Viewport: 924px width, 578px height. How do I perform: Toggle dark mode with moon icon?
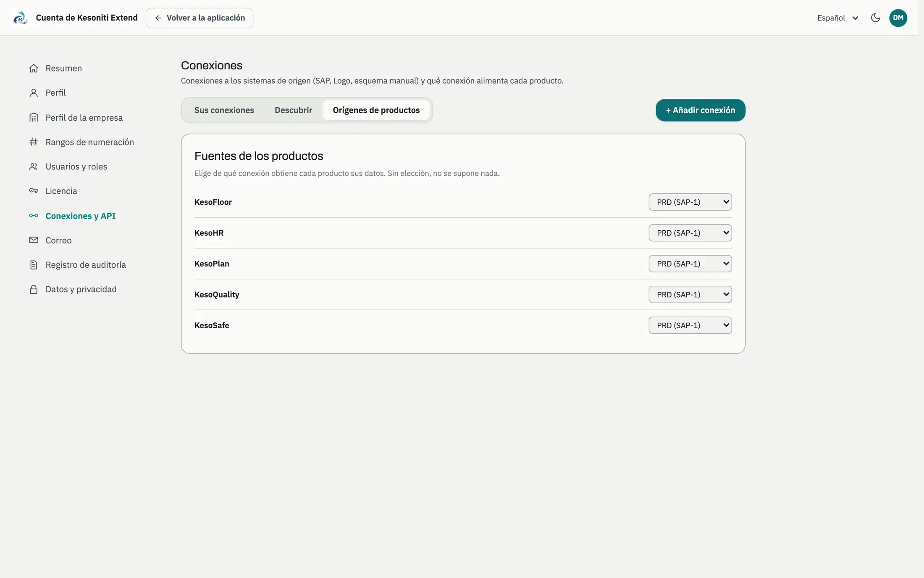pyautogui.click(x=875, y=18)
